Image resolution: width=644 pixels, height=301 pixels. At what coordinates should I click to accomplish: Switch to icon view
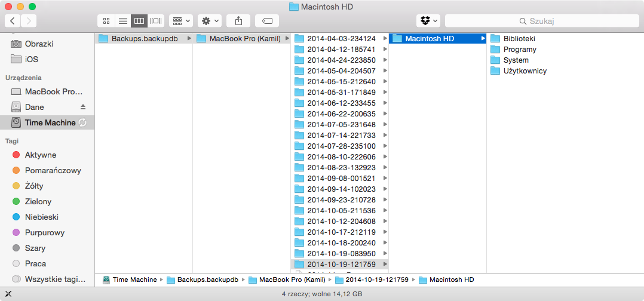tap(106, 20)
